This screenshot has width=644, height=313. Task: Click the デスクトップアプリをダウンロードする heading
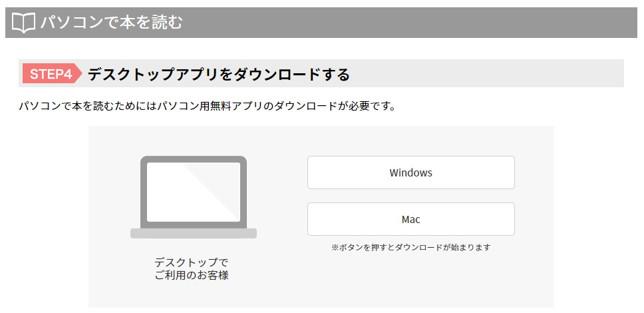click(218, 75)
